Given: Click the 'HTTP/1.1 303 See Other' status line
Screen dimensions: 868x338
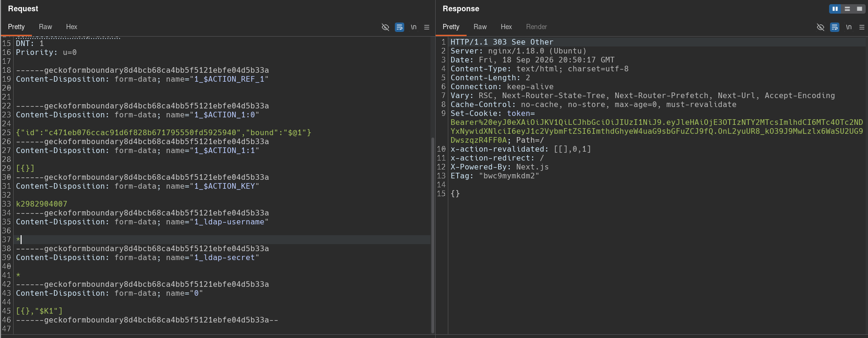Looking at the screenshot, I should (x=502, y=42).
